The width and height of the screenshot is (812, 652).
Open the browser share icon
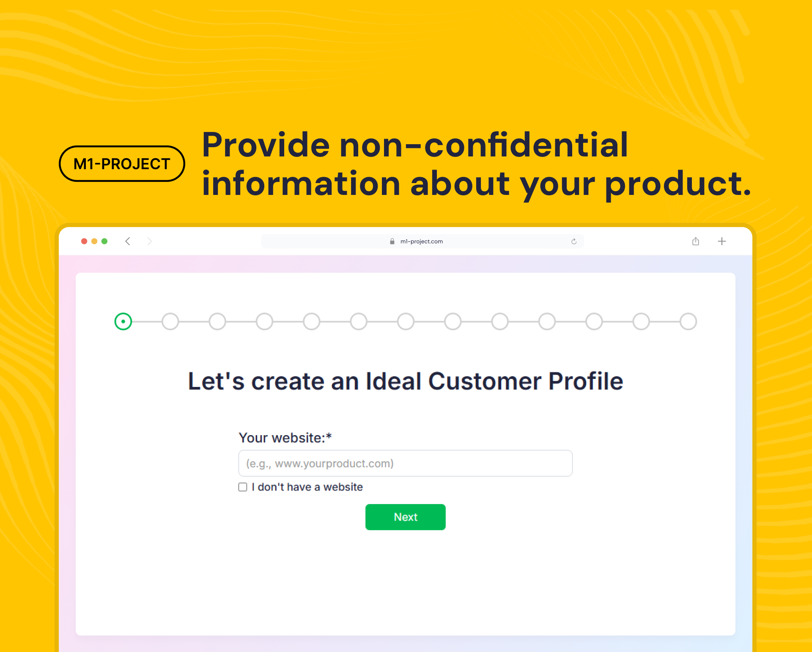696,241
